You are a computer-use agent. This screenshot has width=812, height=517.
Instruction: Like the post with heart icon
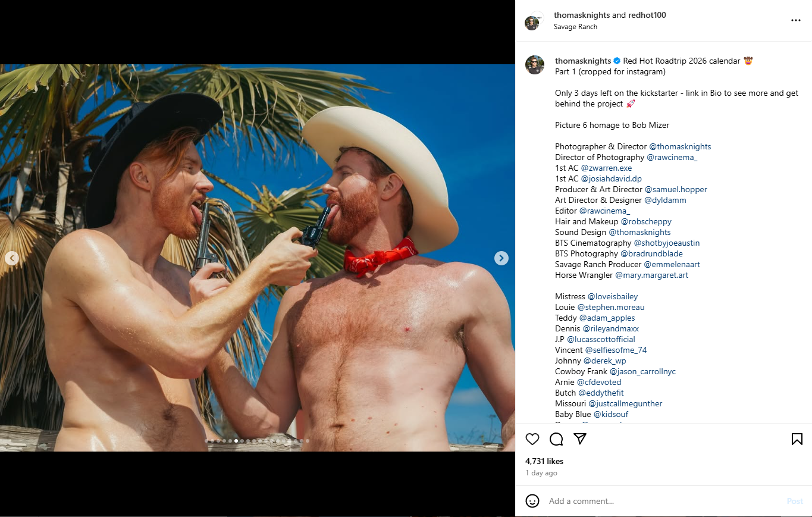(532, 439)
